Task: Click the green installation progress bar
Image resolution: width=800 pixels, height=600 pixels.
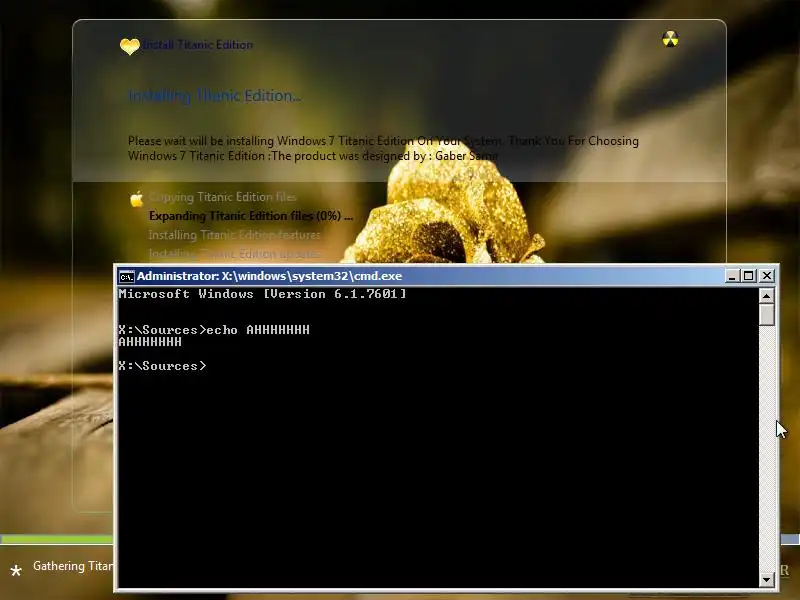Action: (x=57, y=539)
